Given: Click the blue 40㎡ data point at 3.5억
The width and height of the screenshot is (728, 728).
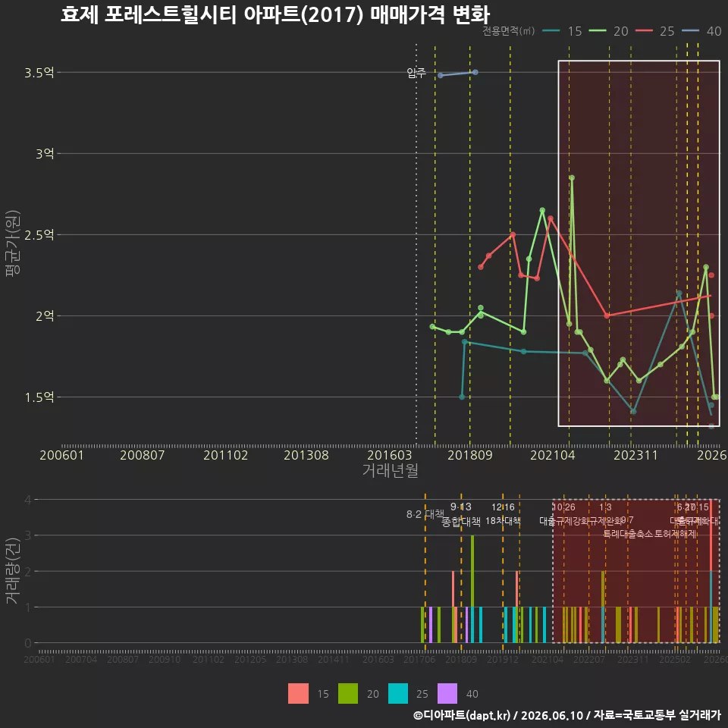Looking at the screenshot, I should pyautogui.click(x=475, y=73).
